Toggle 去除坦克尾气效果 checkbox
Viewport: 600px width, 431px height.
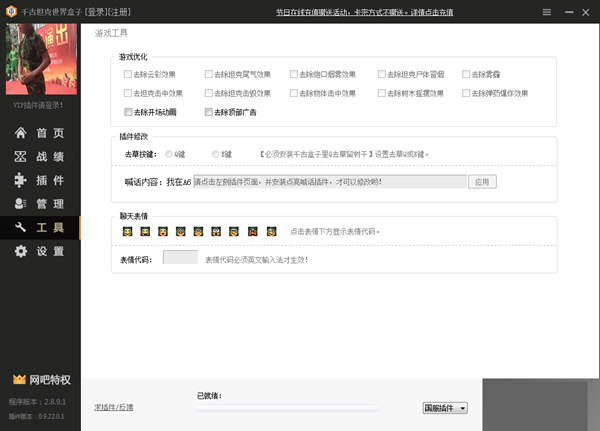click(209, 74)
